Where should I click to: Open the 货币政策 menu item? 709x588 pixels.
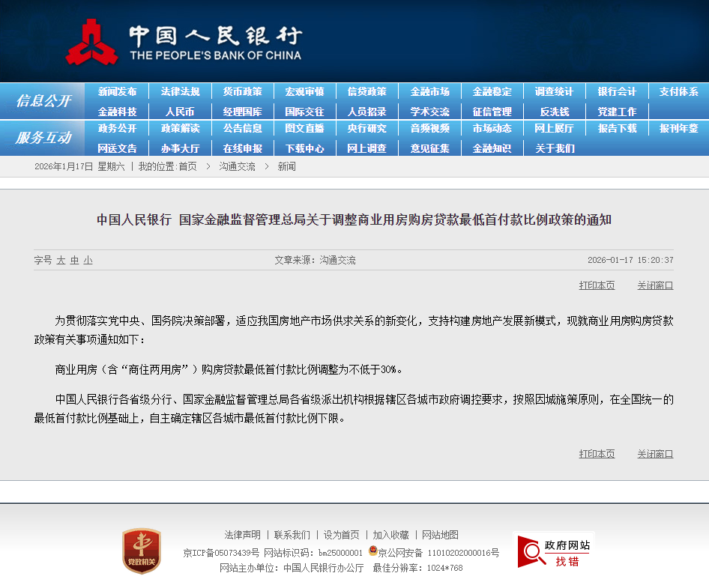point(242,91)
